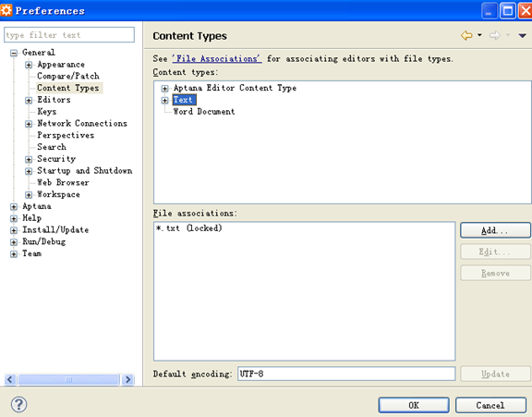Expand the Appearance tree node
The width and height of the screenshot is (532, 417).
[29, 65]
